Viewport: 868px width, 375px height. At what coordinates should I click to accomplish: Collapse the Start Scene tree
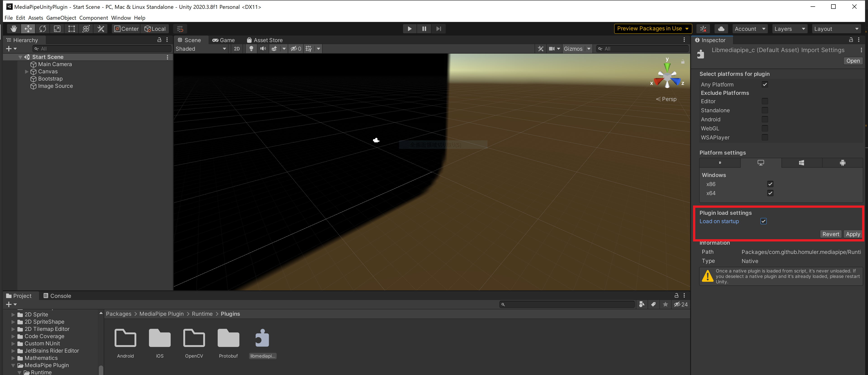20,57
